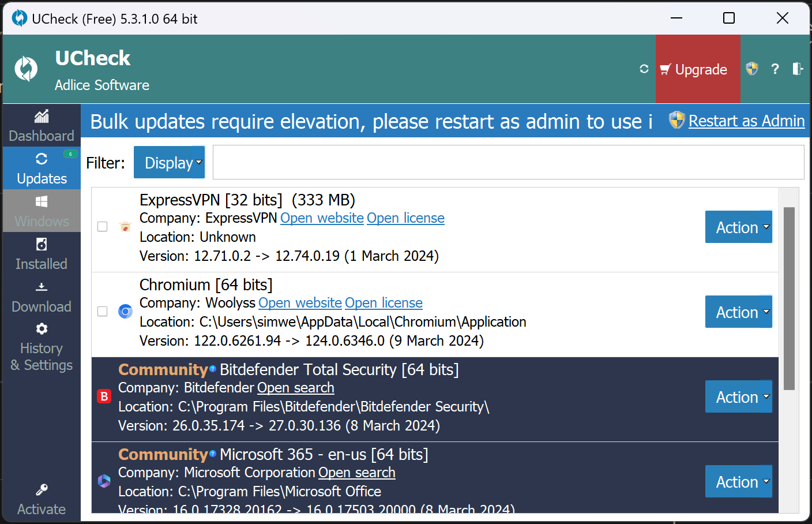Open the Dashboard tab in the sidebar
The width and height of the screenshot is (812, 524).
tap(42, 126)
